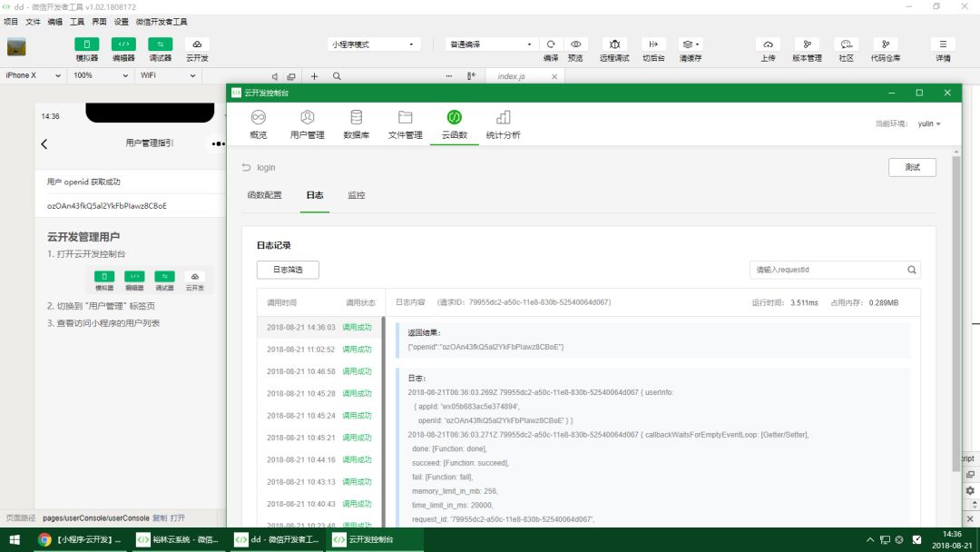Click the requestId search magnifier icon
Image resolution: width=980 pixels, height=552 pixels.
(912, 270)
